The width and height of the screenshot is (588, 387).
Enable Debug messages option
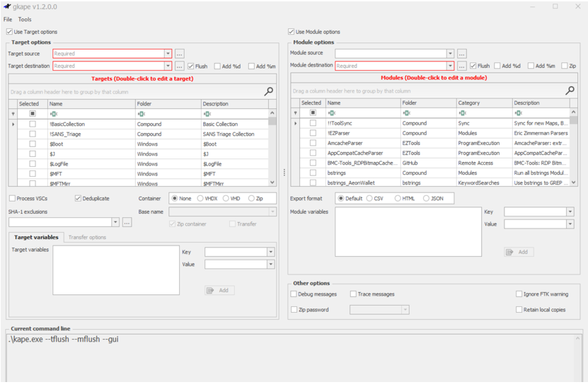[294, 294]
